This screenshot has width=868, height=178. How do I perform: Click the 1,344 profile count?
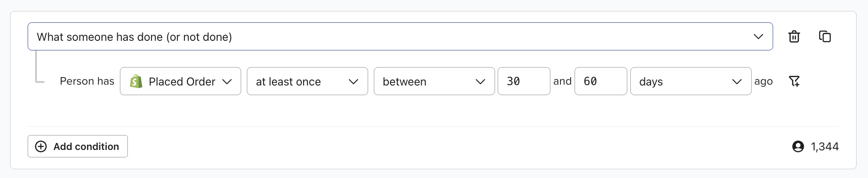tap(825, 146)
